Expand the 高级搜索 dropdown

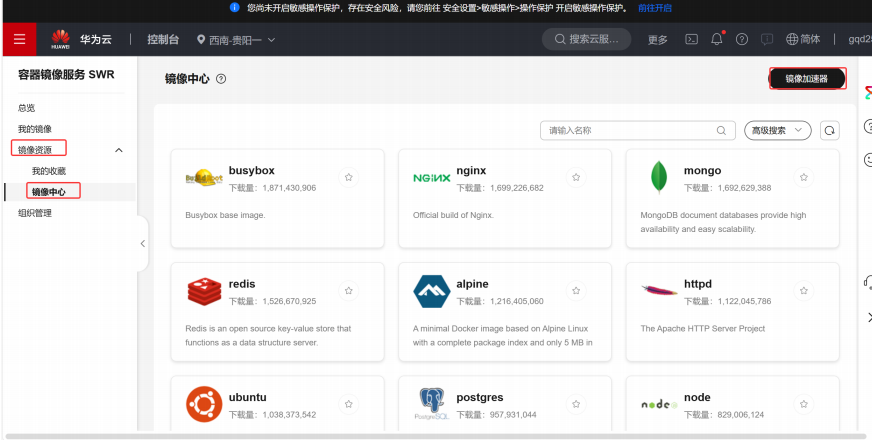(777, 130)
